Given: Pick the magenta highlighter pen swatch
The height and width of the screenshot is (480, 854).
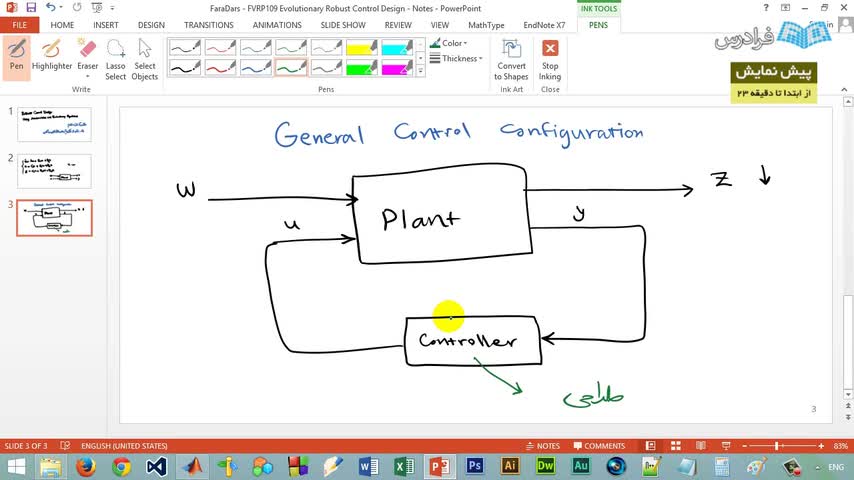Looking at the screenshot, I should point(397,68).
